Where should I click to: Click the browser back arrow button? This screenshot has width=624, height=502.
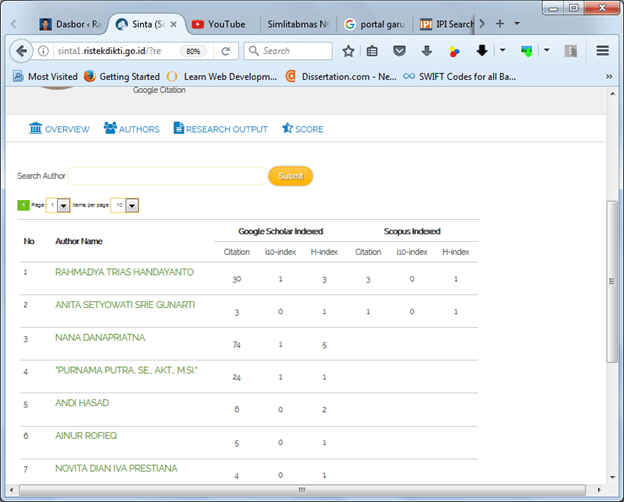pyautogui.click(x=22, y=51)
